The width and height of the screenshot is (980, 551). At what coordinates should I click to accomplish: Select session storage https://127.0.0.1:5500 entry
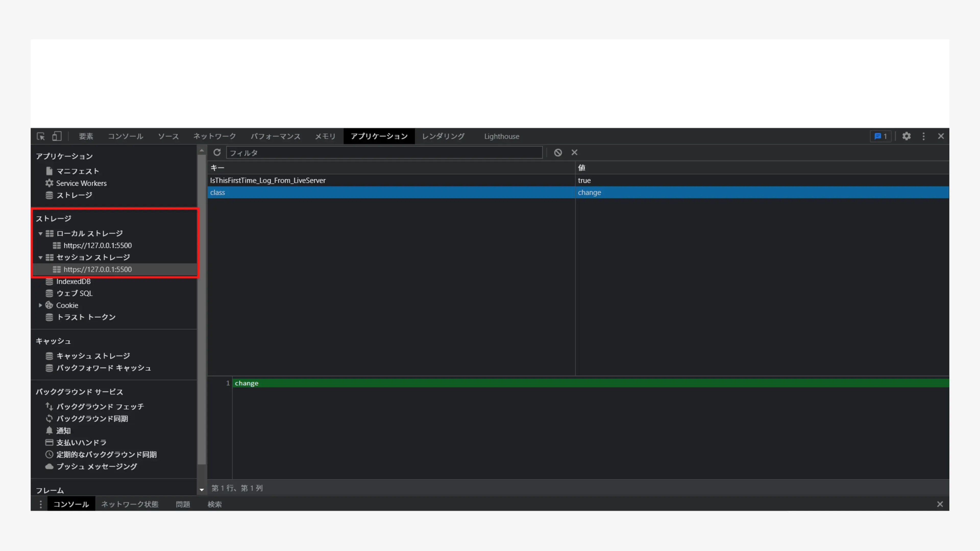pos(114,269)
